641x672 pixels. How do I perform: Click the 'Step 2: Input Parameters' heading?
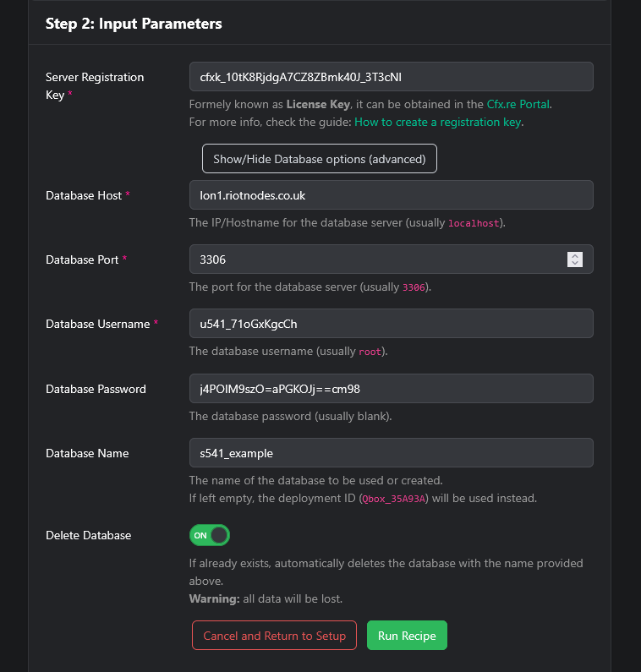coord(134,24)
